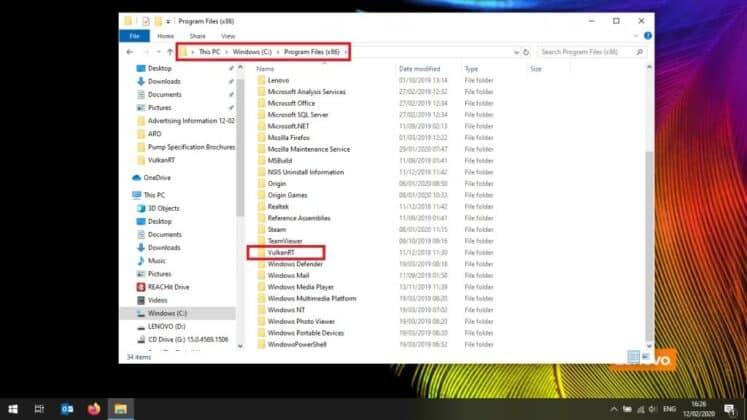The image size is (747, 420).
Task: Open Outlook from the taskbar
Action: point(67,408)
